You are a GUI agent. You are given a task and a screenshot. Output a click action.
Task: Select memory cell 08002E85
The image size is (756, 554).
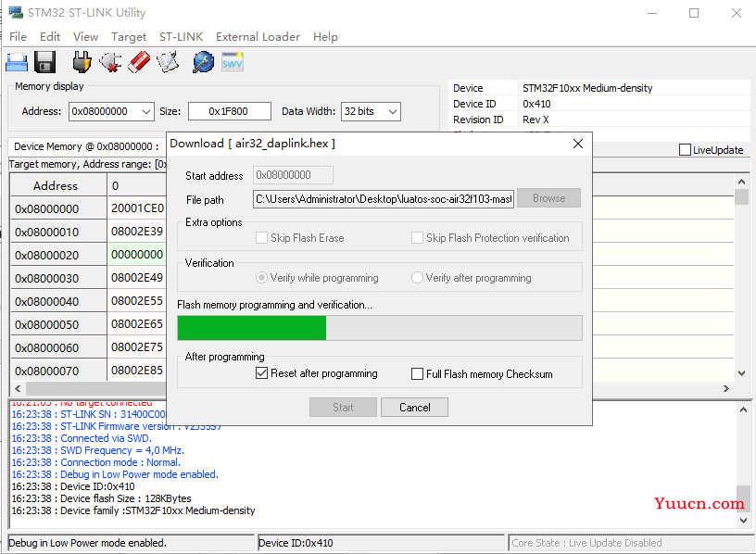(x=137, y=371)
